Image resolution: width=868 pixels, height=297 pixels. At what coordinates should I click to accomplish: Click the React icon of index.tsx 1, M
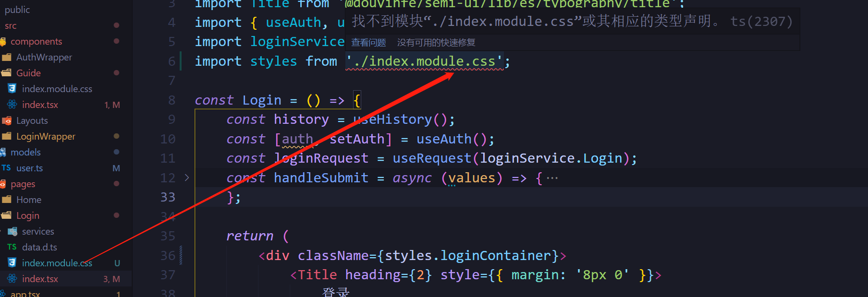12,105
